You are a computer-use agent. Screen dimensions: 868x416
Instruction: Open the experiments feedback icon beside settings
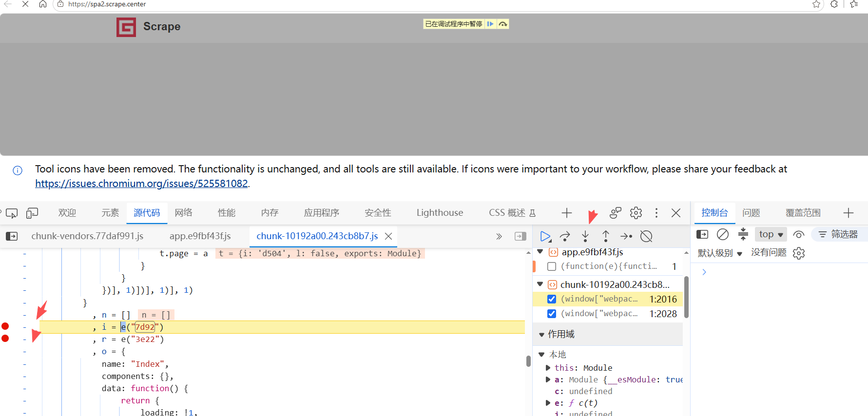616,213
